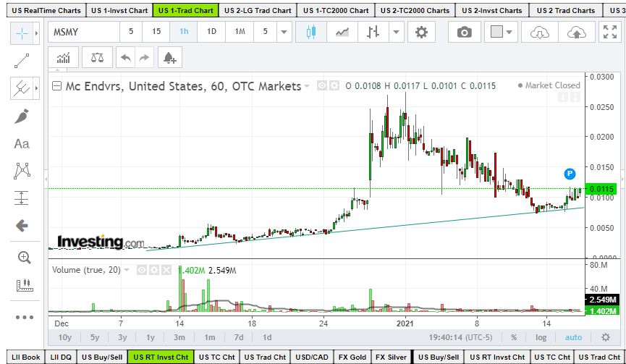
Task: Expand crosshair cursor options arrow
Action: click(x=37, y=33)
